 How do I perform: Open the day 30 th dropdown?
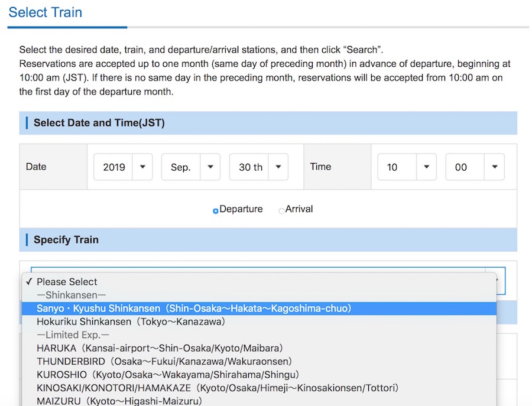pyautogui.click(x=258, y=167)
